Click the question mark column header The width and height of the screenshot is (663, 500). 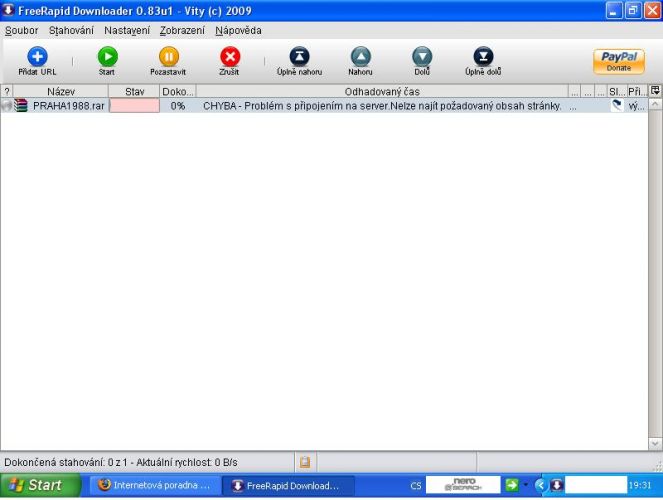tap(7, 91)
